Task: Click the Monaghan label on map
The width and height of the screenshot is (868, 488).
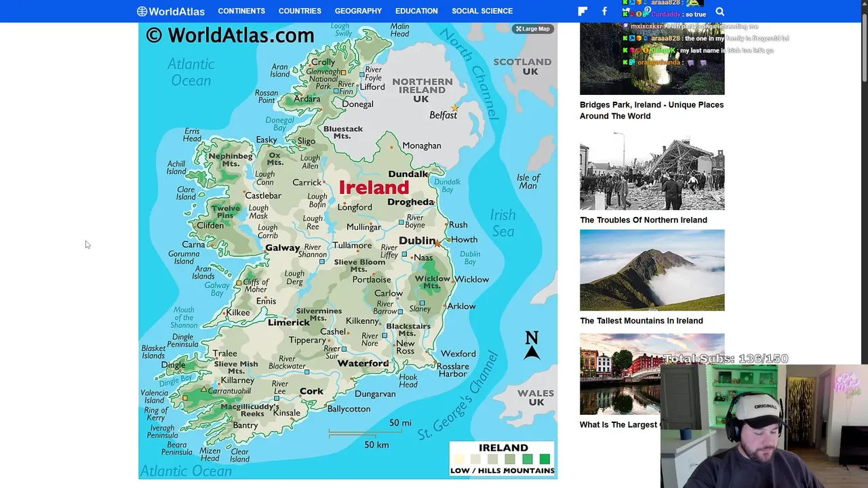Action: [422, 146]
